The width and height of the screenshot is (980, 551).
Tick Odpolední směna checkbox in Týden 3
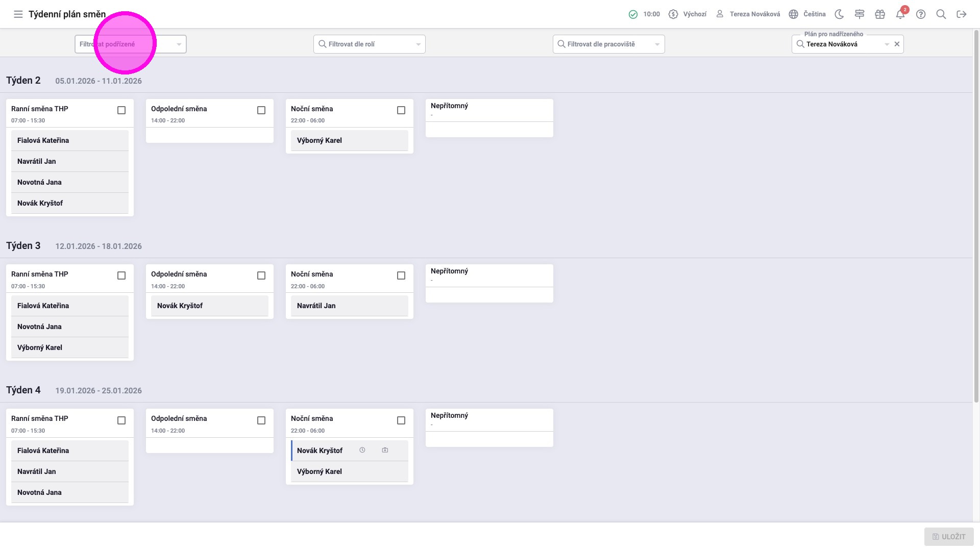(261, 275)
